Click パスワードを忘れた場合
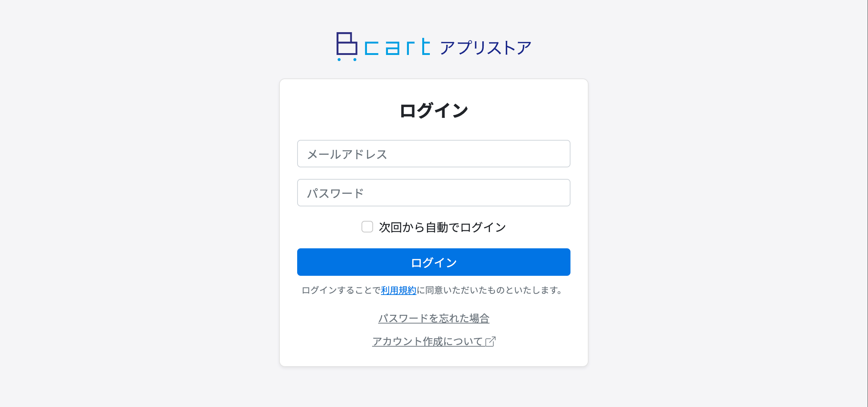Viewport: 868px width, 407px height. click(434, 318)
